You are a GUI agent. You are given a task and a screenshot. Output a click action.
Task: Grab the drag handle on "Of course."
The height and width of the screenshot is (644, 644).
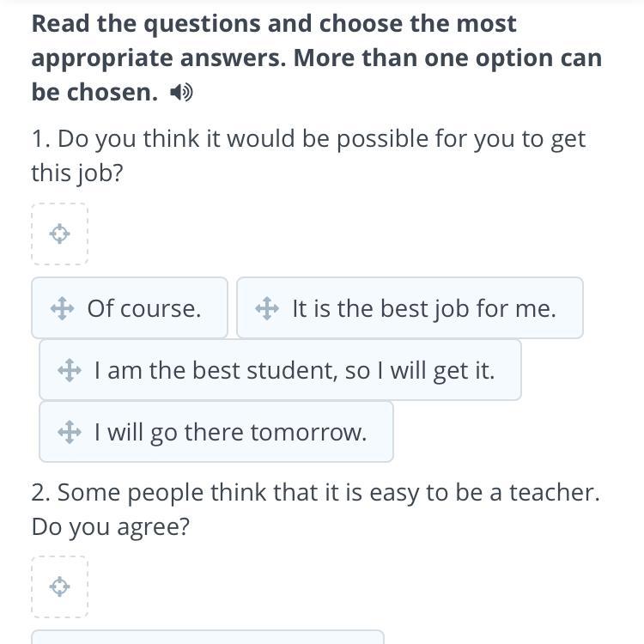point(62,308)
